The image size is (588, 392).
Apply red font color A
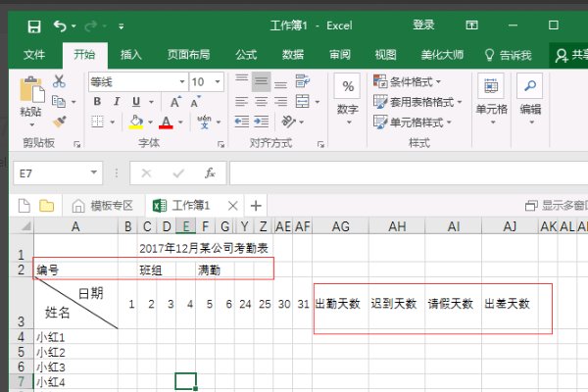(166, 122)
